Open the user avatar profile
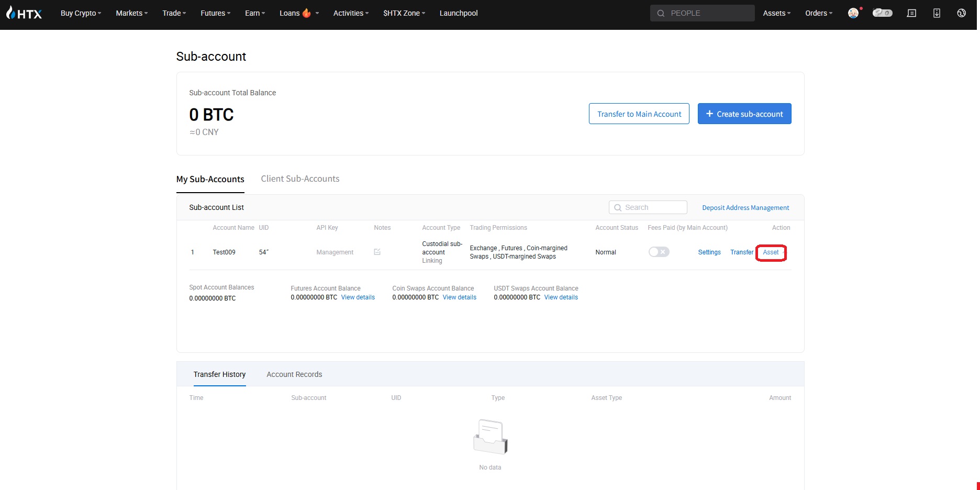The width and height of the screenshot is (980, 490). [853, 13]
